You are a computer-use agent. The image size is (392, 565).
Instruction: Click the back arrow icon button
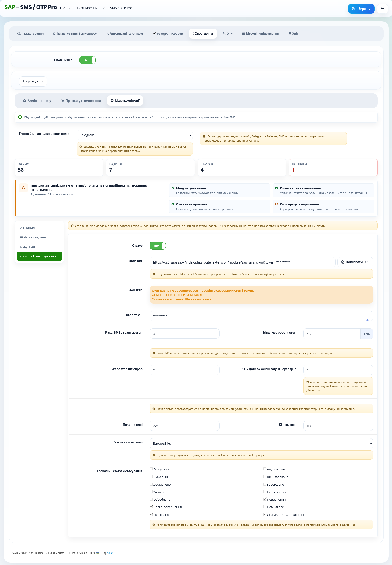[x=382, y=9]
